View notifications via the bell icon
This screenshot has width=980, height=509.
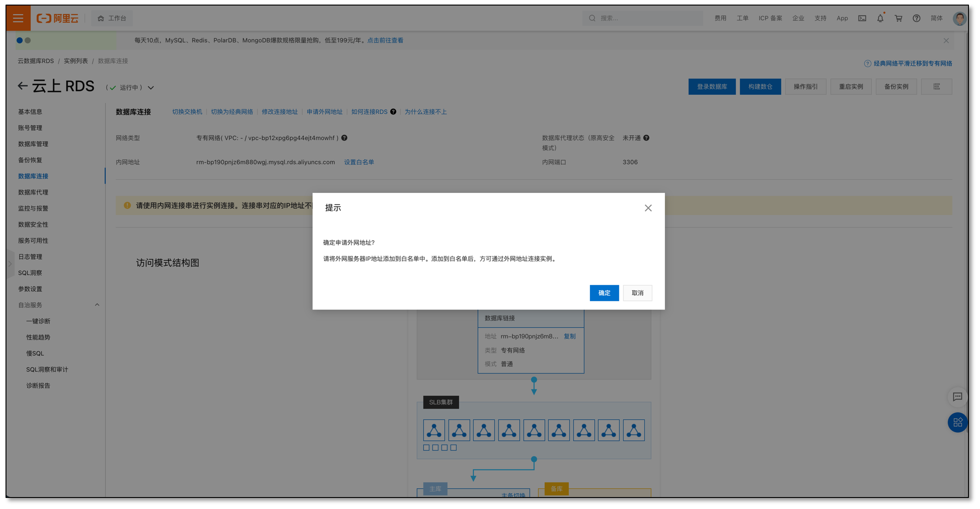(880, 18)
